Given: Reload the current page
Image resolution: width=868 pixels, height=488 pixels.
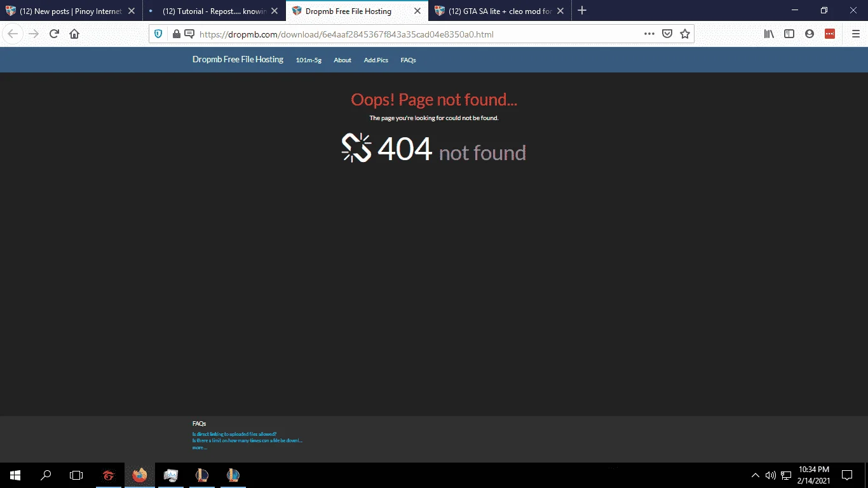Looking at the screenshot, I should (54, 34).
